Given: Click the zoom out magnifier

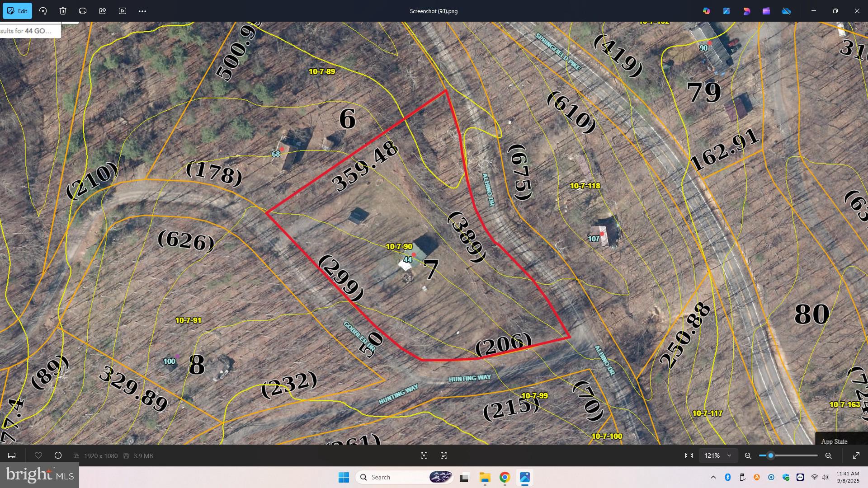Looking at the screenshot, I should coord(748,455).
